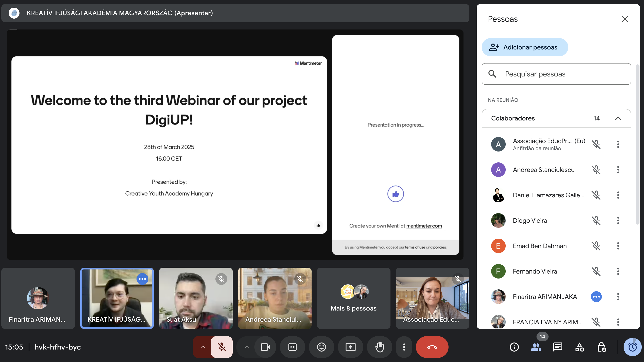Screen dimensions: 644x362
Task: Focus the Pesquisar pessoas search field
Action: tap(556, 74)
